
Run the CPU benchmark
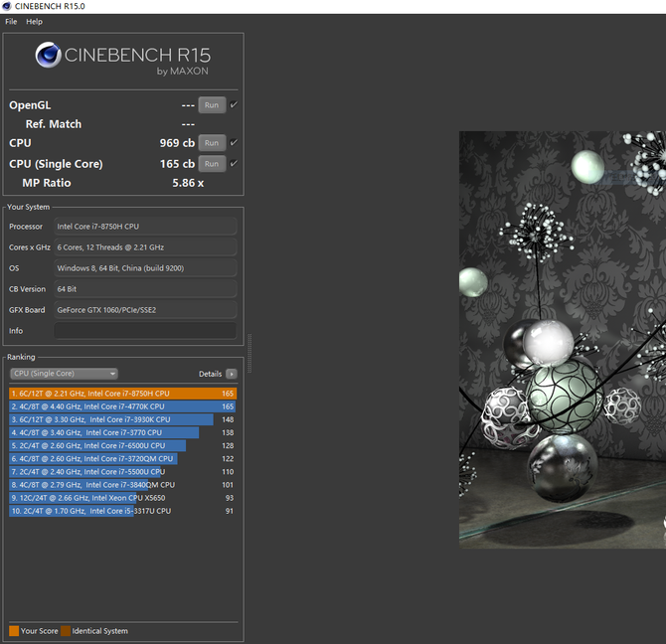212,143
